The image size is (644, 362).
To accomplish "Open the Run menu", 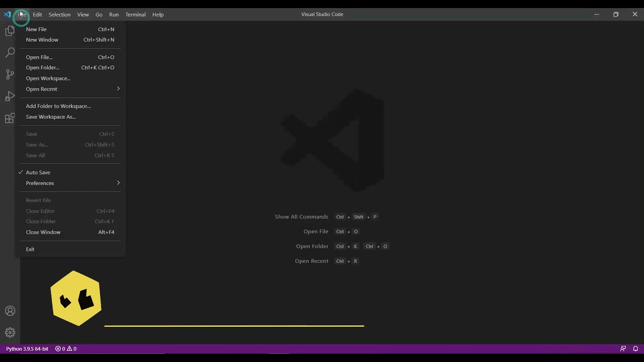I will point(114,15).
